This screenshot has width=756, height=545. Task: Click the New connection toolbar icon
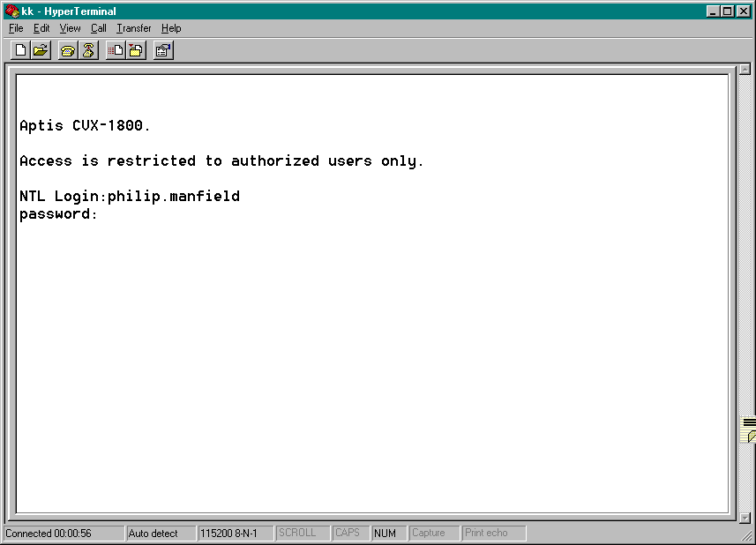click(21, 50)
